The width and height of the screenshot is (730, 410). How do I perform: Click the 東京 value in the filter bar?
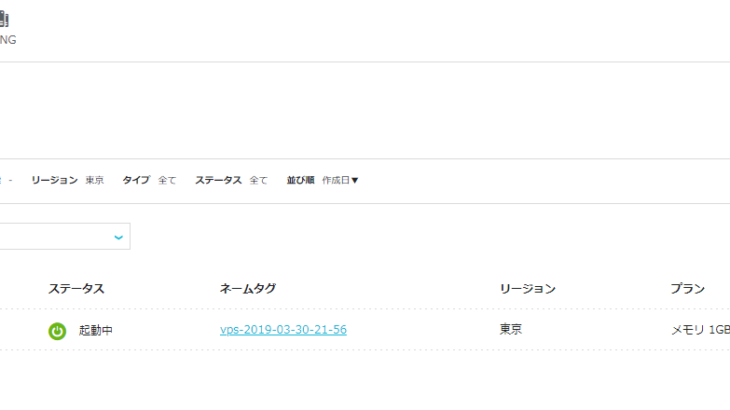(x=95, y=181)
